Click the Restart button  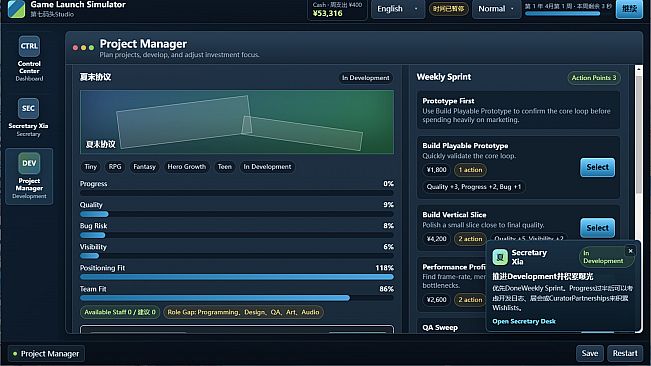625,353
